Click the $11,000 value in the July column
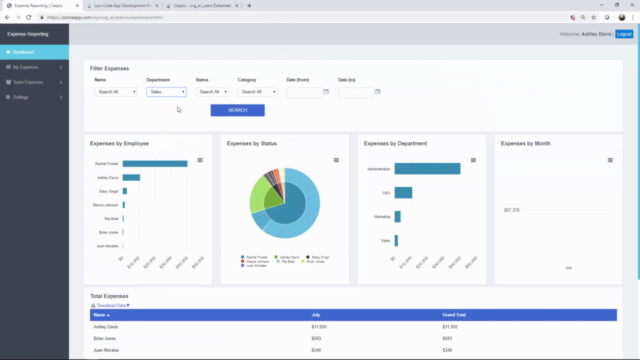 (319, 327)
